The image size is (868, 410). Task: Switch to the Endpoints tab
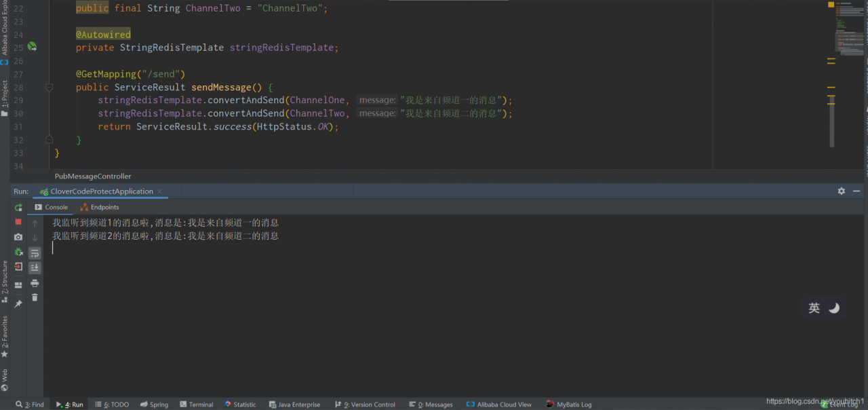click(99, 207)
